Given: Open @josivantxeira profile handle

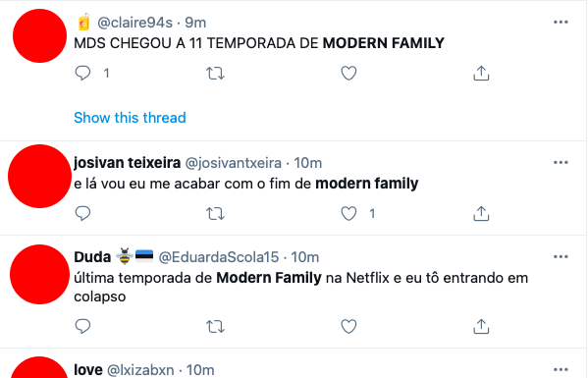Looking at the screenshot, I should [x=234, y=163].
